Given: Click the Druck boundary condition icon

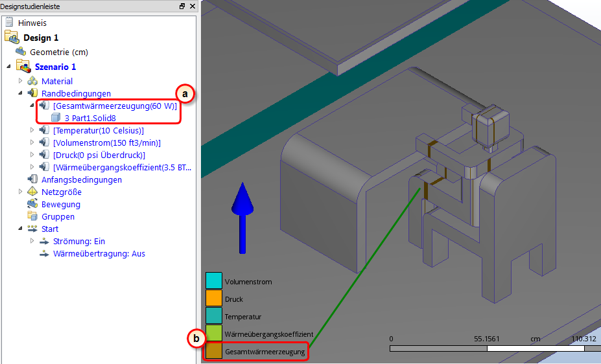Looking at the screenshot, I should [x=44, y=155].
